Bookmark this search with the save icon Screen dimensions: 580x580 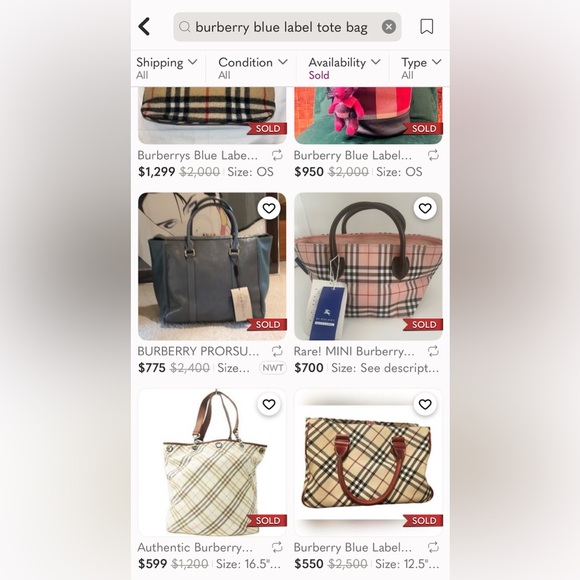[x=426, y=27]
